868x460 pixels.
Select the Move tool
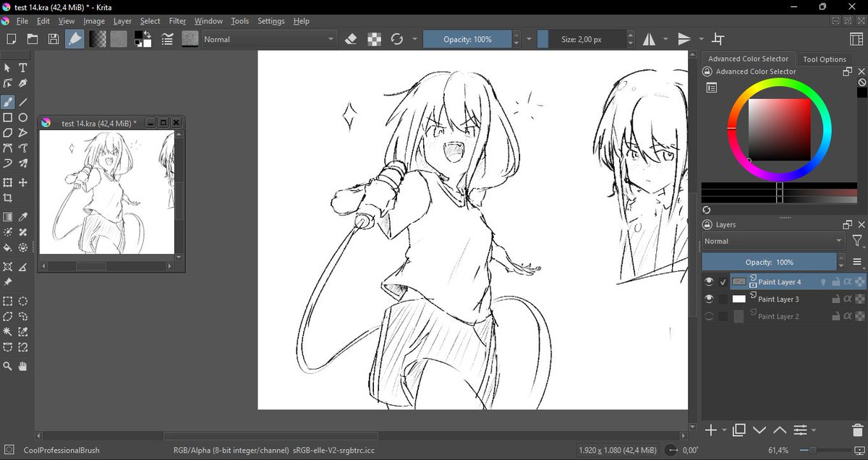pyautogui.click(x=23, y=182)
